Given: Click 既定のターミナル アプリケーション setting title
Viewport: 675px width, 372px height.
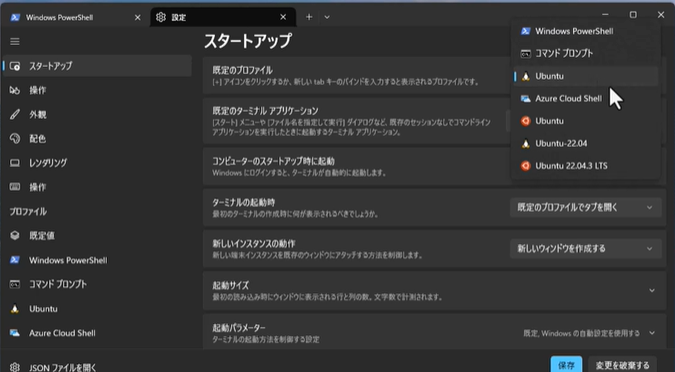Looking at the screenshot, I should [265, 111].
